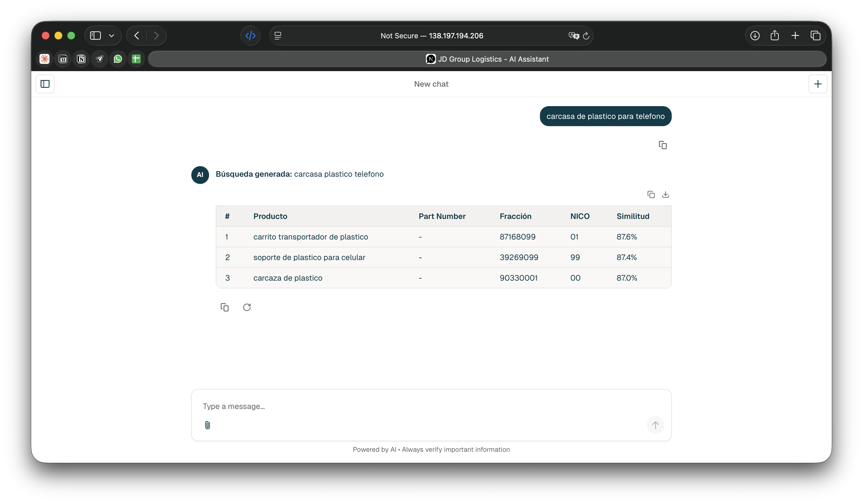
Task: Copy the AI response below the table
Action: [224, 307]
